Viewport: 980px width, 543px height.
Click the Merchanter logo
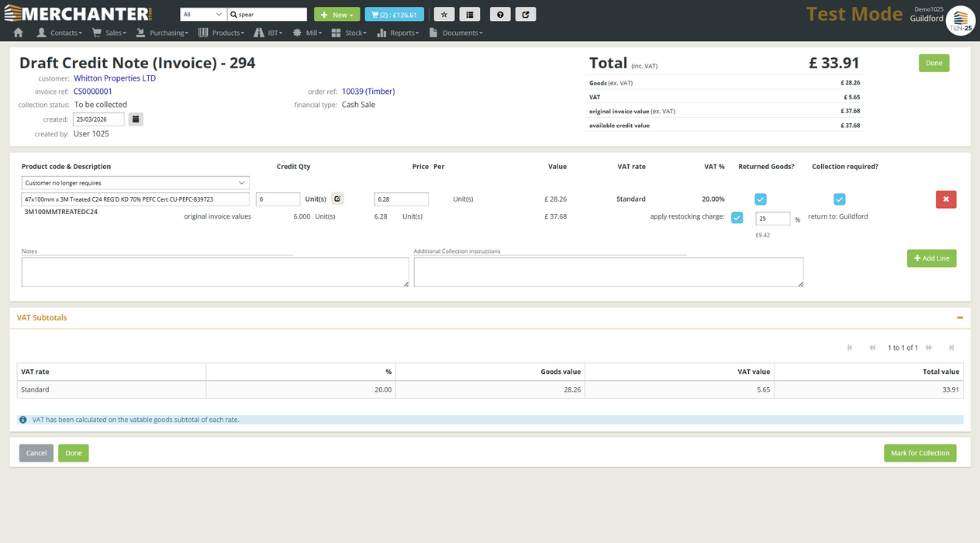tap(78, 14)
